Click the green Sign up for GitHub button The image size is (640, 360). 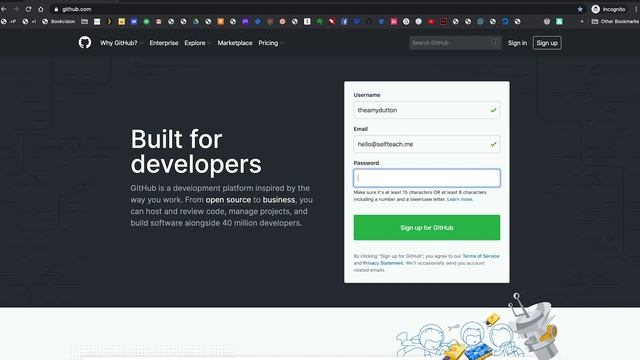tap(427, 227)
